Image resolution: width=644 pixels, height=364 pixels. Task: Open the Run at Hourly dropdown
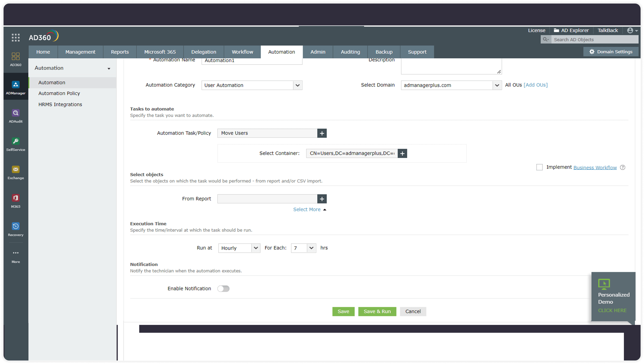[x=239, y=248]
